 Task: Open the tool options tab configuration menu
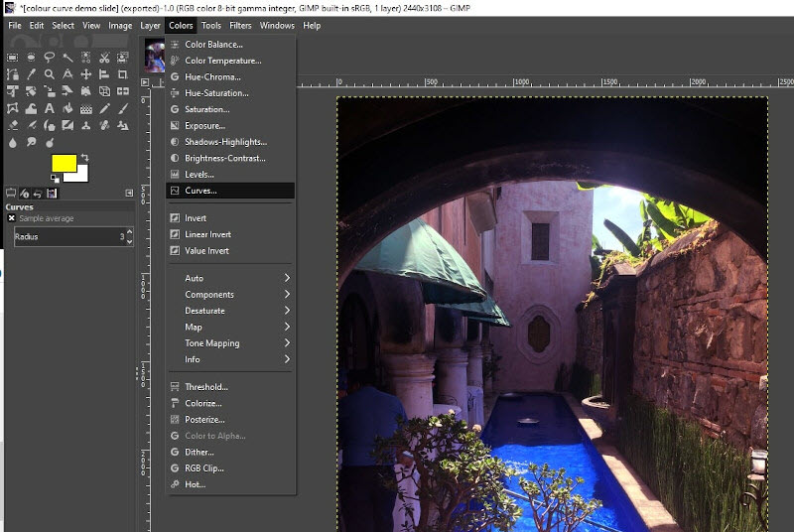coord(129,193)
